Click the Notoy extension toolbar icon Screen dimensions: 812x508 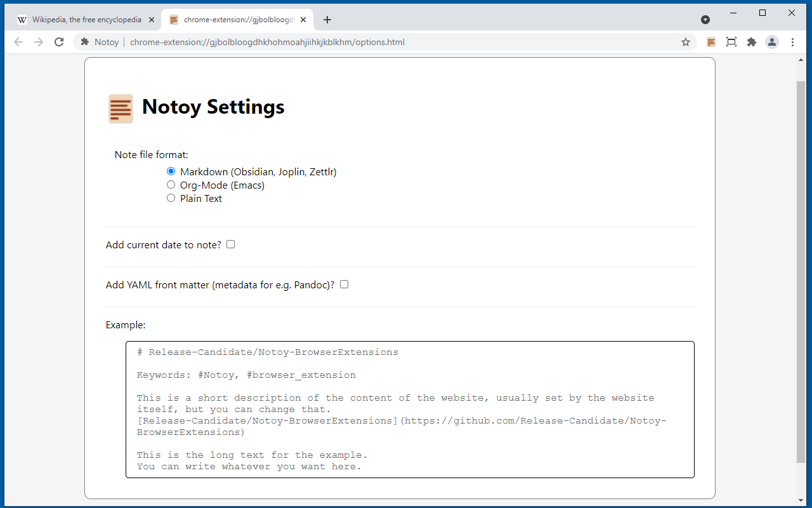click(x=711, y=42)
